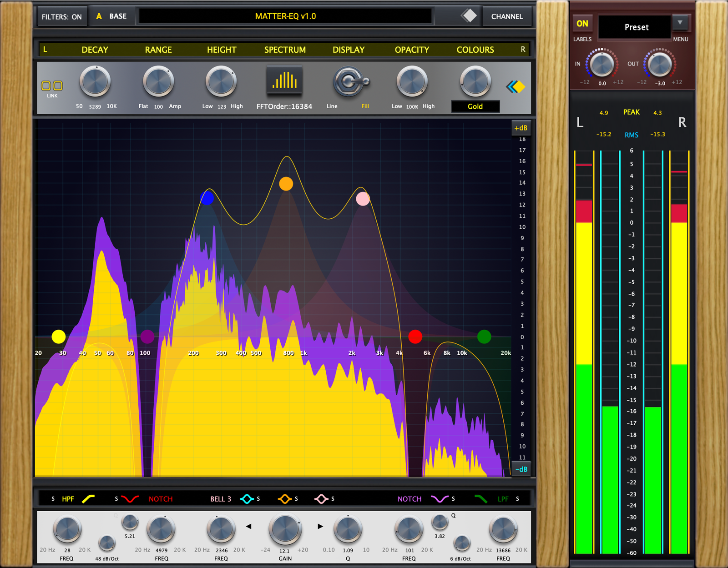
Task: Select the cyan bell band icon
Action: pyautogui.click(x=247, y=499)
